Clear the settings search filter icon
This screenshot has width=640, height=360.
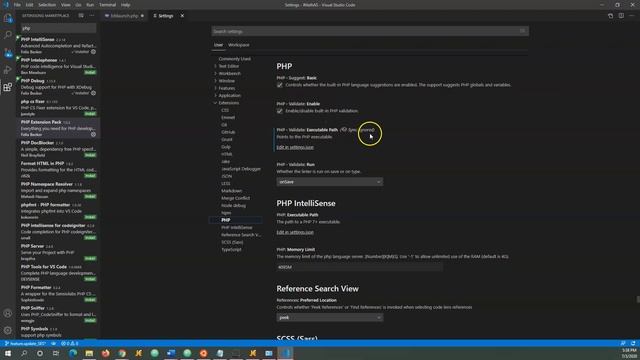point(522,31)
